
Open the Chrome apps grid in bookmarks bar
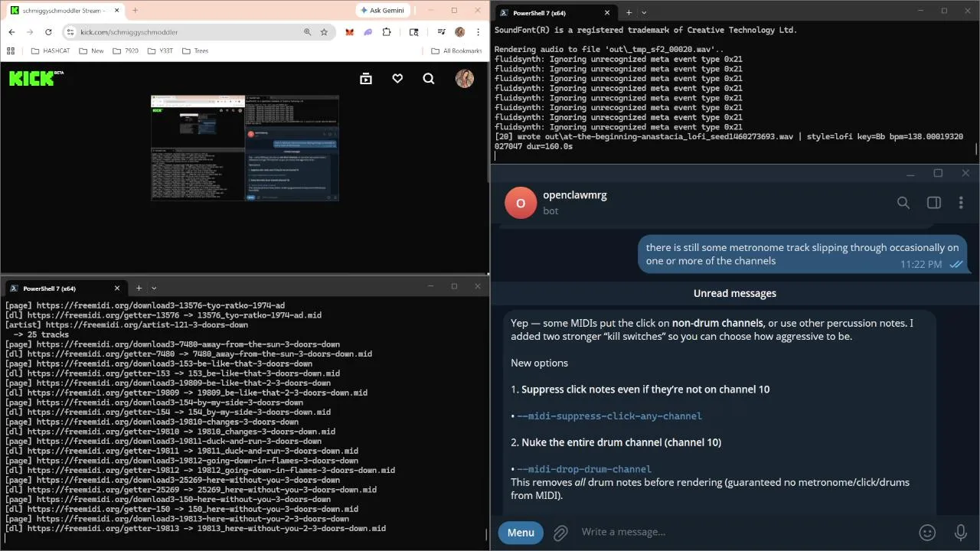[11, 51]
